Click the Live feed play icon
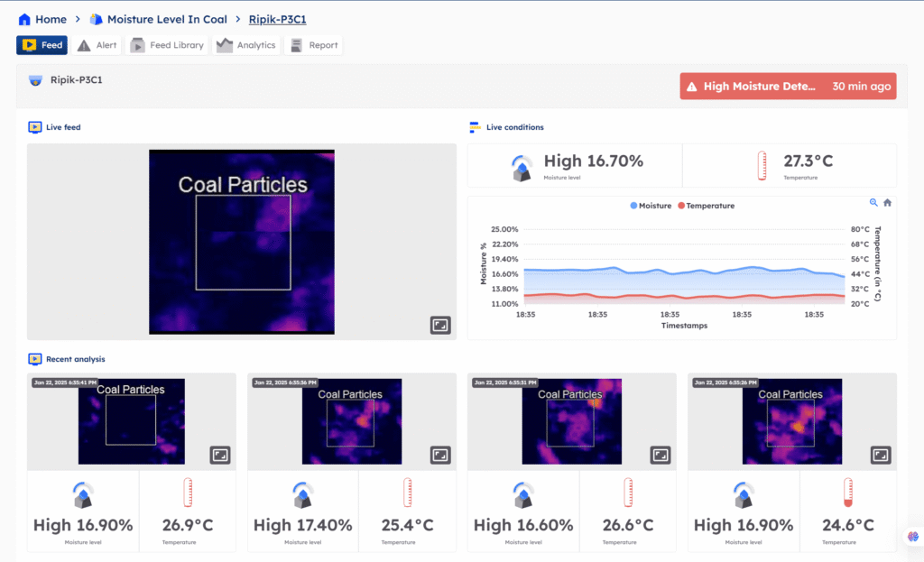The height and width of the screenshot is (562, 924). click(x=34, y=126)
